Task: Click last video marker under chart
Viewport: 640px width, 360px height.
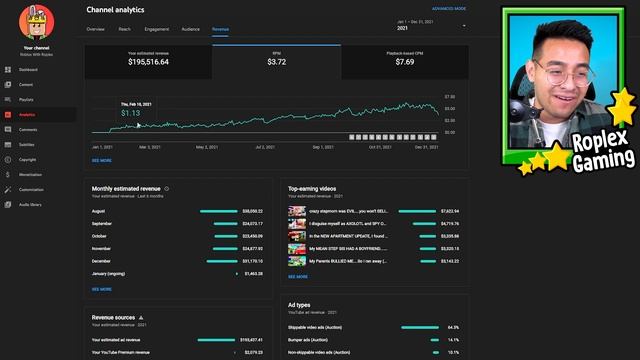Action: click(433, 137)
